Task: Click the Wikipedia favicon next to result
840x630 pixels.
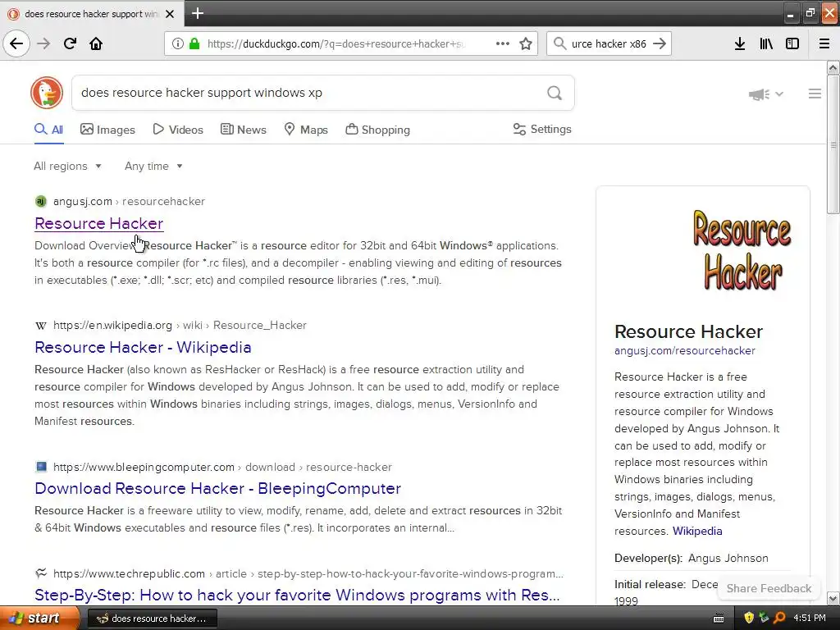Action: [41, 325]
